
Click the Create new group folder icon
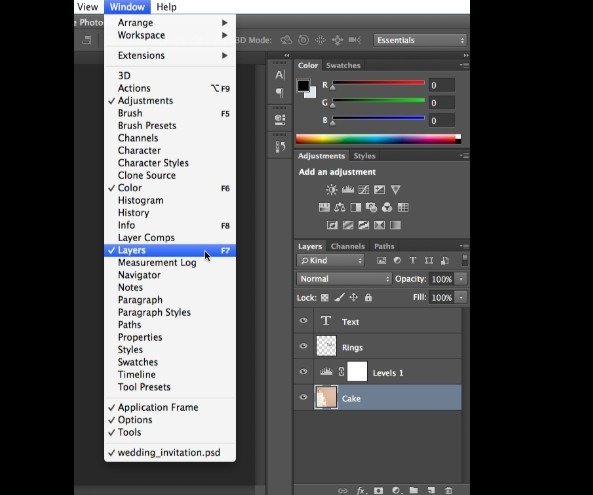413,490
